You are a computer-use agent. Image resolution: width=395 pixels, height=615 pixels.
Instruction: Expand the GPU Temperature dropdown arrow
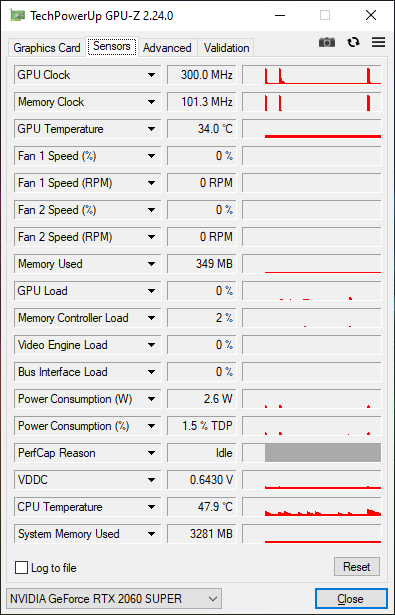[151, 129]
